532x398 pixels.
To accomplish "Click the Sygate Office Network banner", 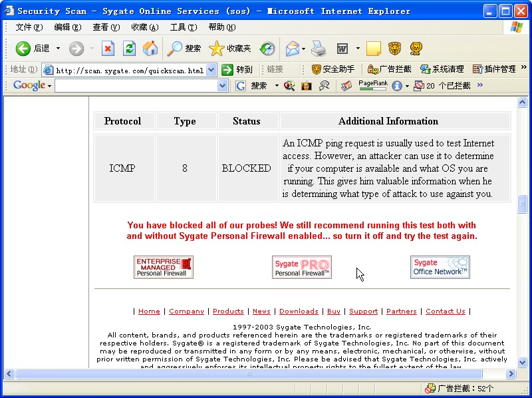I will [440, 268].
